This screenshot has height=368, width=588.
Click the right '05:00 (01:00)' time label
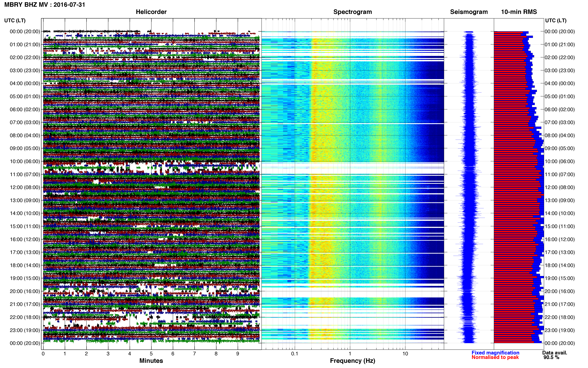coord(560,96)
